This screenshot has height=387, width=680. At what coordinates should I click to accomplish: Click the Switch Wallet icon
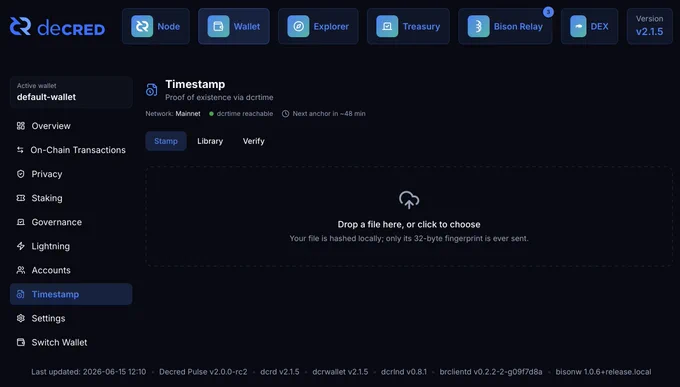[20, 342]
